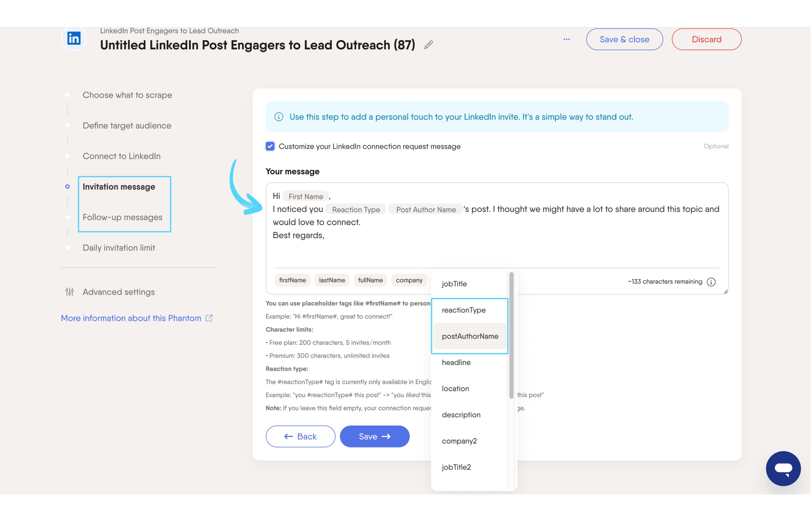
Task: Edit the Phantom title with pencil icon
Action: (x=429, y=45)
